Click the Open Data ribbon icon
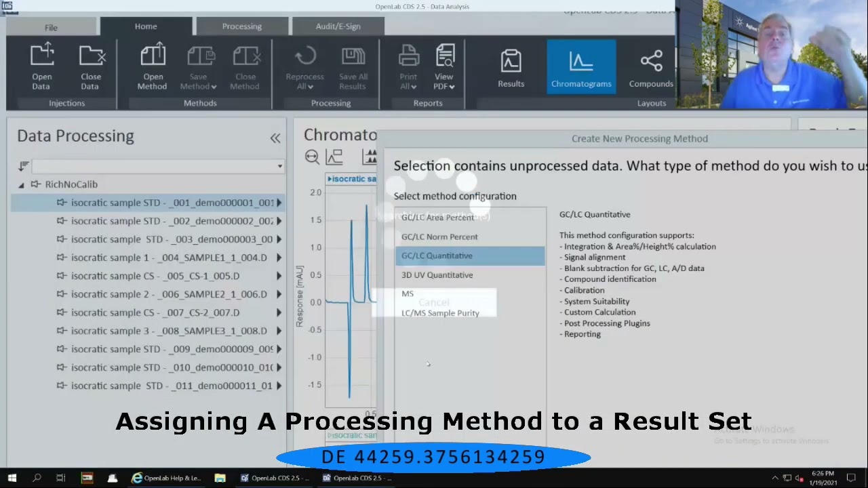This screenshot has width=868, height=488. click(41, 66)
